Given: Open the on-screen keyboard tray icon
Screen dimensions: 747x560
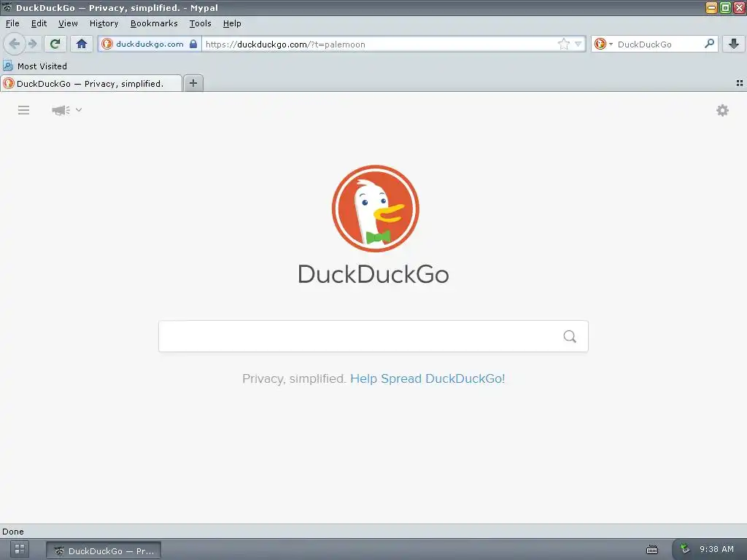Looking at the screenshot, I should [651, 550].
